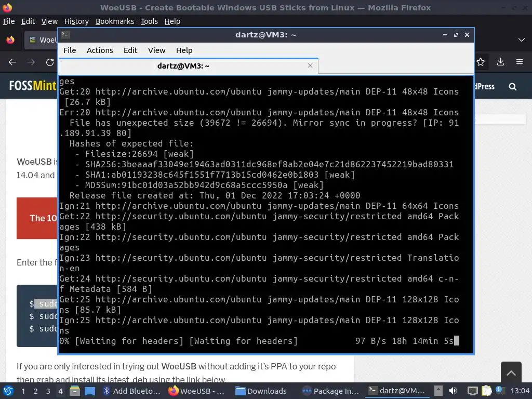This screenshot has width=532, height=399.
Task: Open Firefox History menu
Action: point(76,21)
